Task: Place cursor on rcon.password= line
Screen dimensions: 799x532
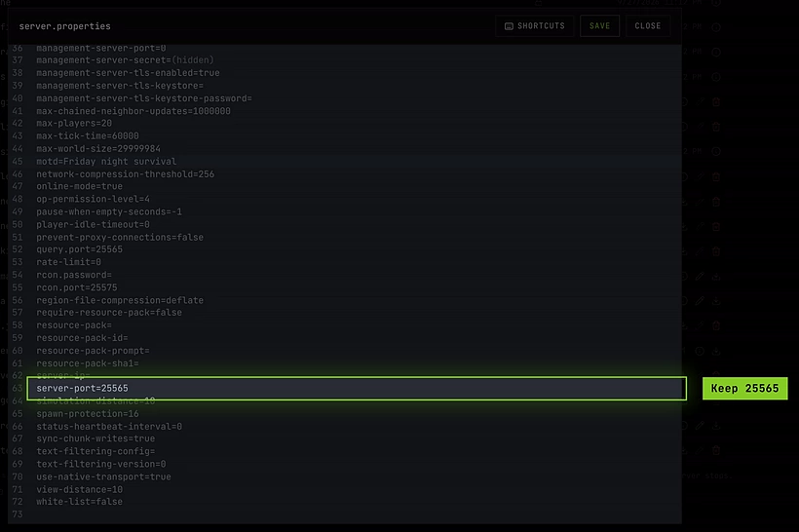Action: (74, 275)
